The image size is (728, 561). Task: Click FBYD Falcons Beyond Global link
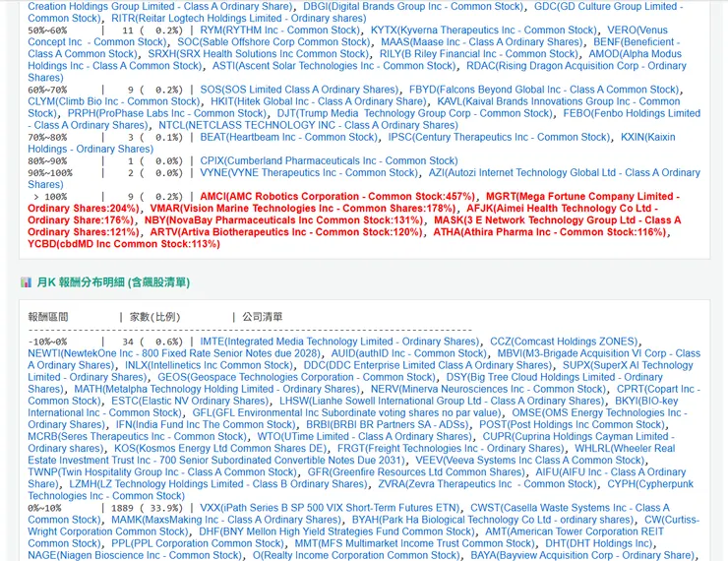[545, 90]
